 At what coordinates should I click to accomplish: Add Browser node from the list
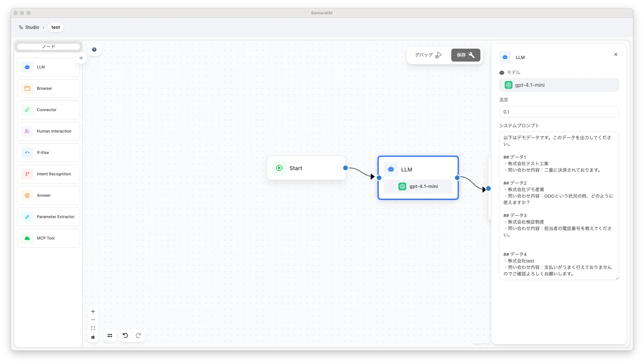[49, 88]
